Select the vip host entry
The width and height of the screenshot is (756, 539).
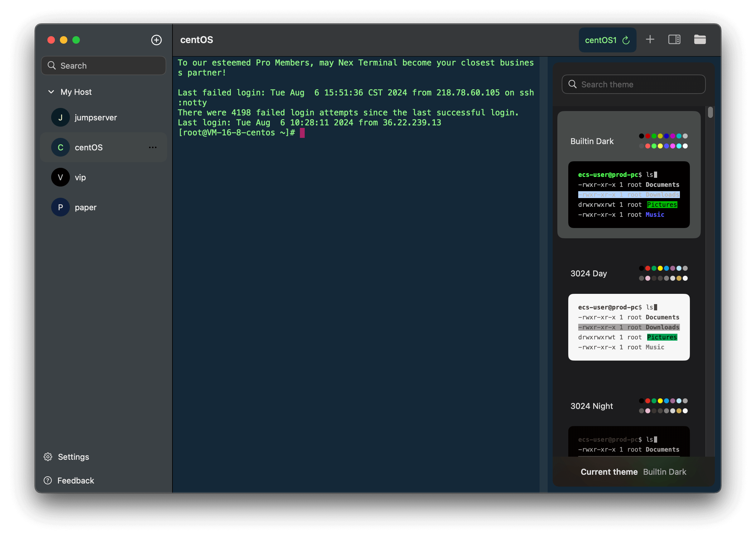[104, 177]
